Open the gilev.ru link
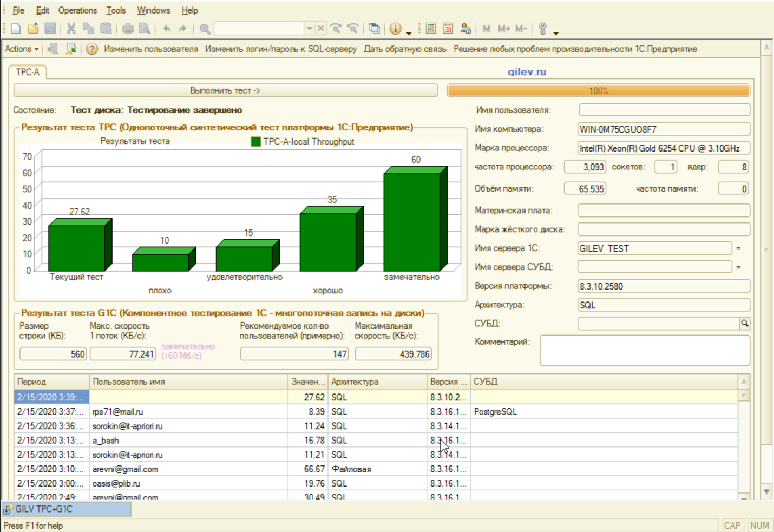This screenshot has width=774, height=532. 527,72
